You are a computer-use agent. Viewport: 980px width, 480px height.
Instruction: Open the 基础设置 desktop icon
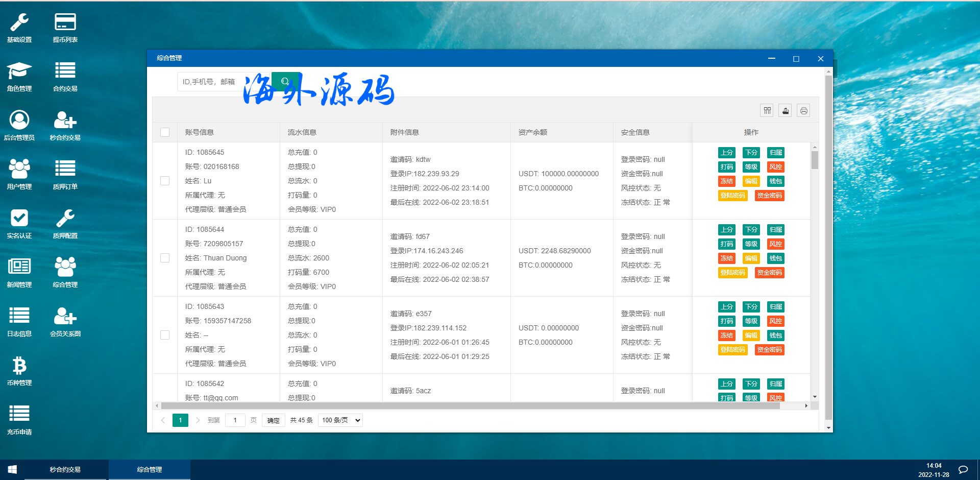pyautogui.click(x=19, y=28)
